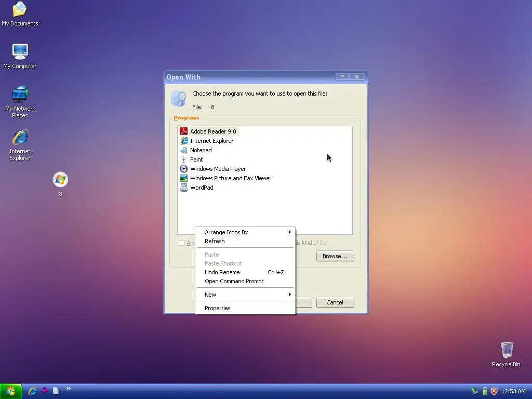Viewport: 532px width, 399px height.
Task: Choose the Paint icon in Programs list
Action: [183, 159]
